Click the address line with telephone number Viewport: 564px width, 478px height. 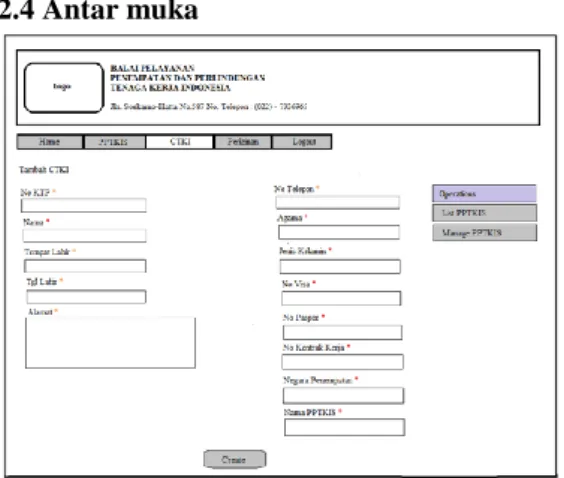pos(209,106)
